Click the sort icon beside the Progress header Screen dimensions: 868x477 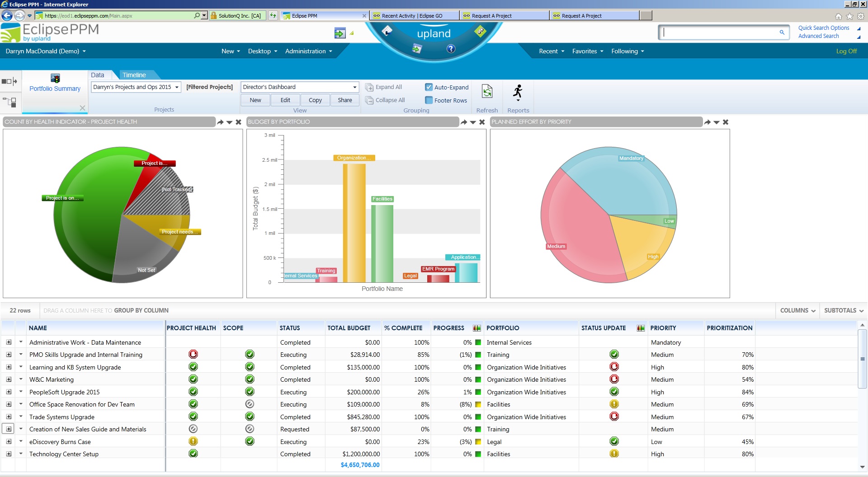[477, 328]
